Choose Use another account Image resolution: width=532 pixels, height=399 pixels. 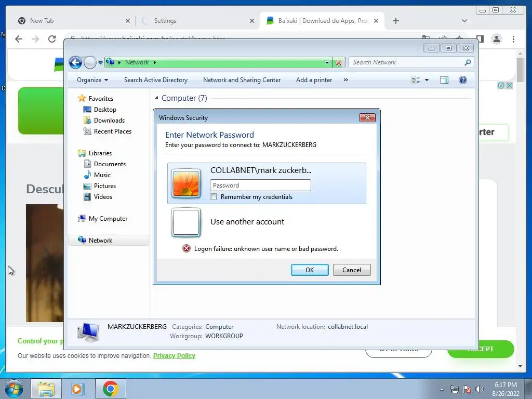click(247, 221)
